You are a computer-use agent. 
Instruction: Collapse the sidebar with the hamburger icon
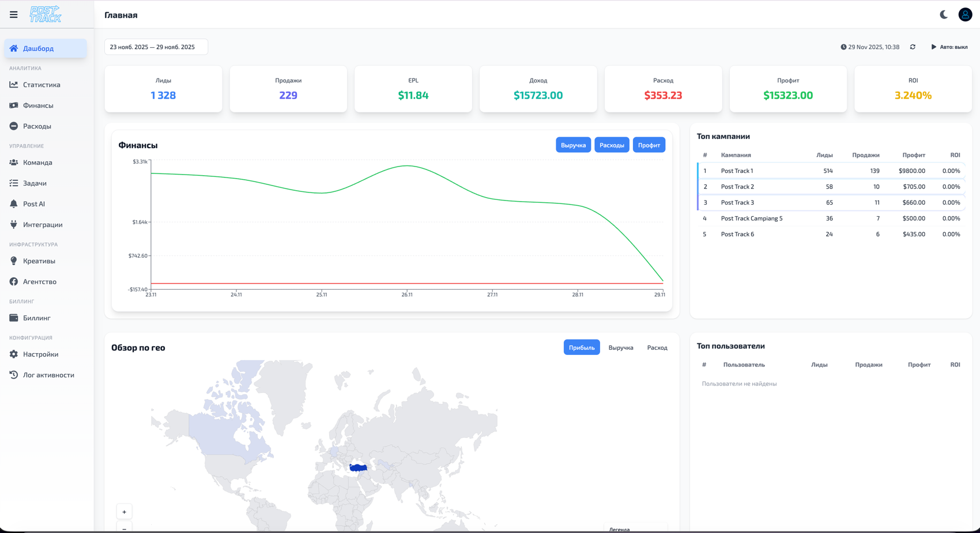click(13, 14)
